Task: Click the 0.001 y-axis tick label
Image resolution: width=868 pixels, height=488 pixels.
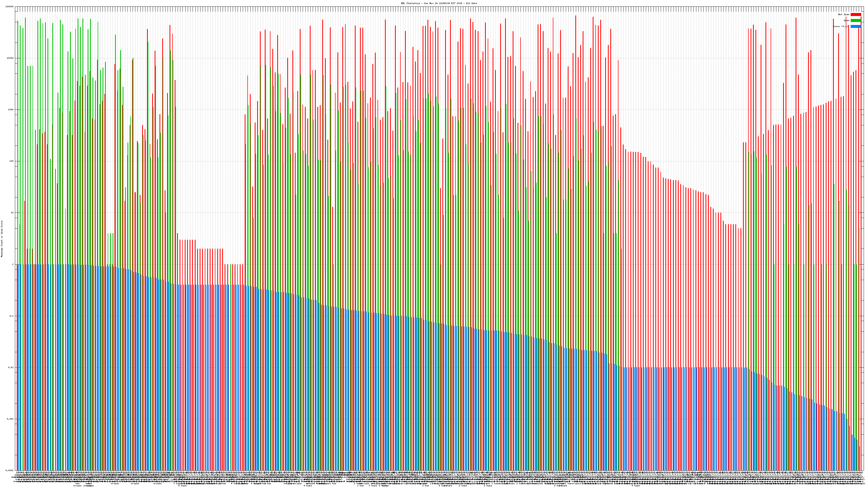Action: [x=10, y=419]
